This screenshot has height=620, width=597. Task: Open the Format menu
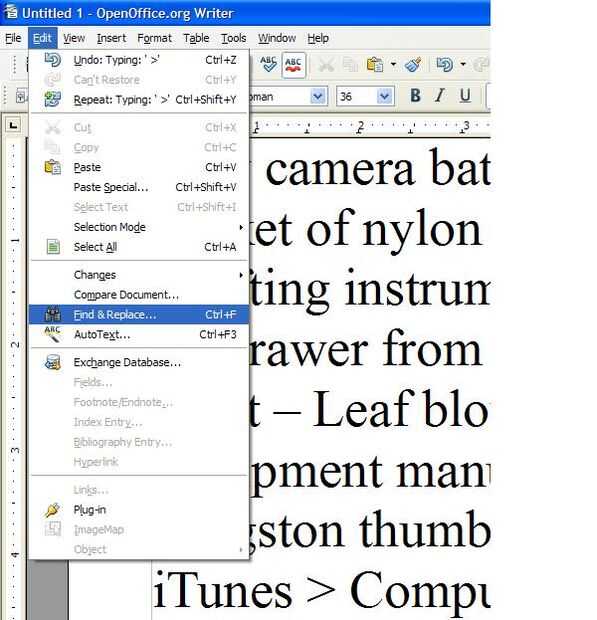pyautogui.click(x=154, y=38)
